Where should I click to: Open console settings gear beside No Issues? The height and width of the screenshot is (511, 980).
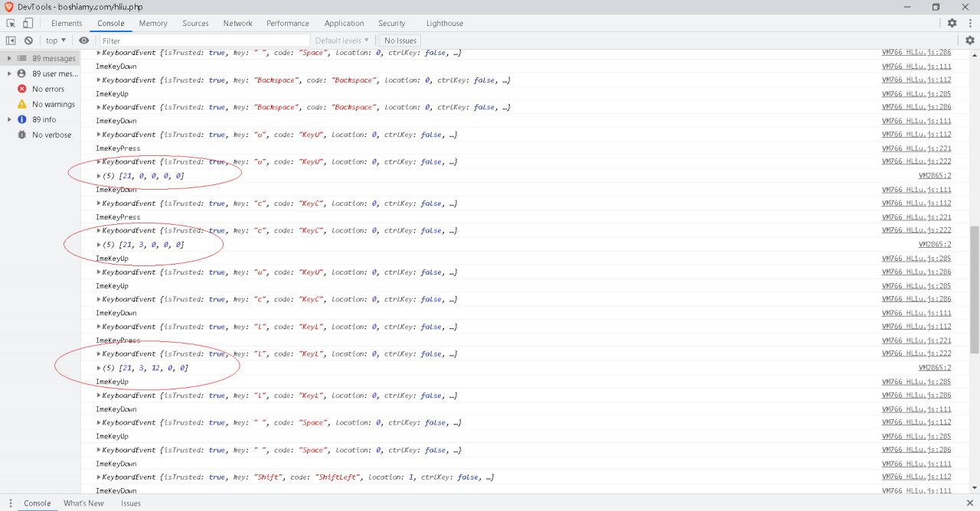tap(969, 41)
